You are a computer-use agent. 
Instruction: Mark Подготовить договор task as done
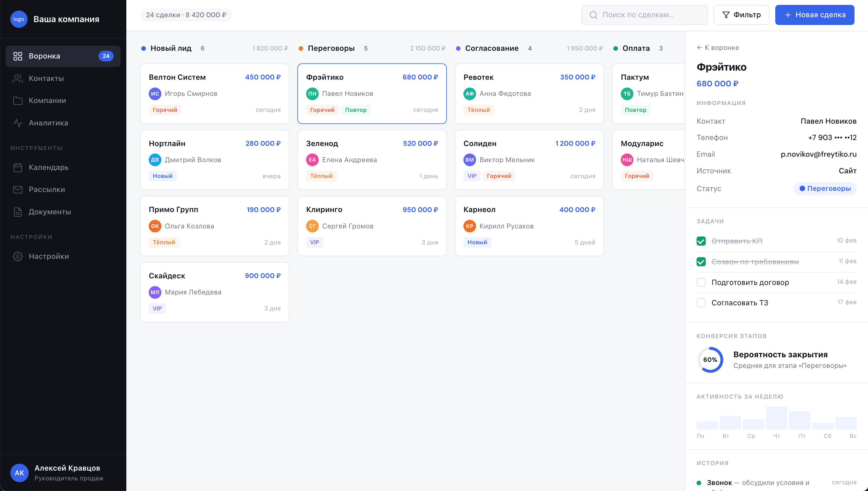(702, 282)
